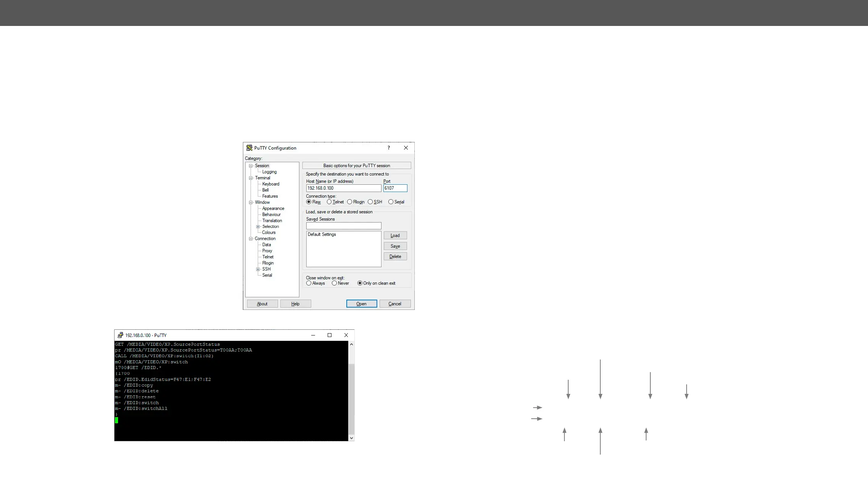Choose Never for close window on exit
Image resolution: width=868 pixels, height=487 pixels.
coord(334,283)
